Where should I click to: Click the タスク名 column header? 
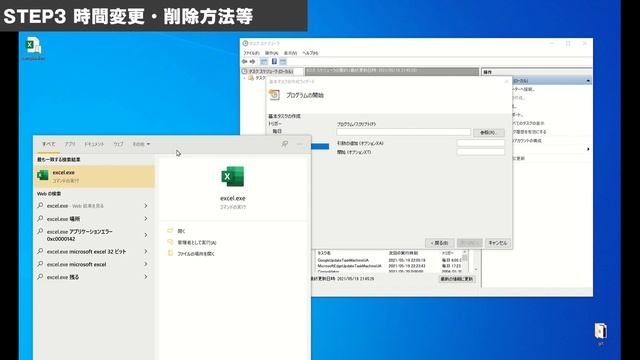pos(324,253)
